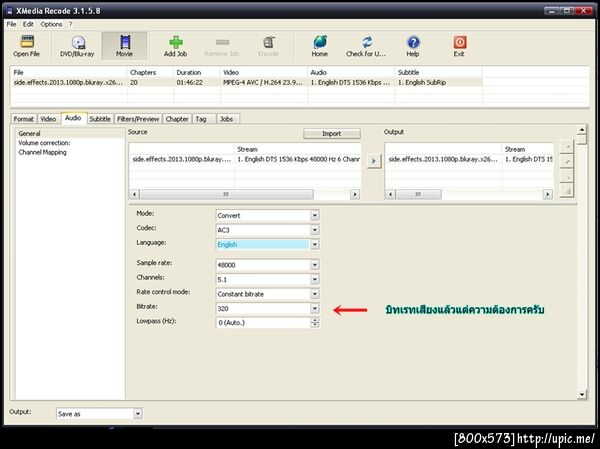Open the File menu

click(x=11, y=24)
